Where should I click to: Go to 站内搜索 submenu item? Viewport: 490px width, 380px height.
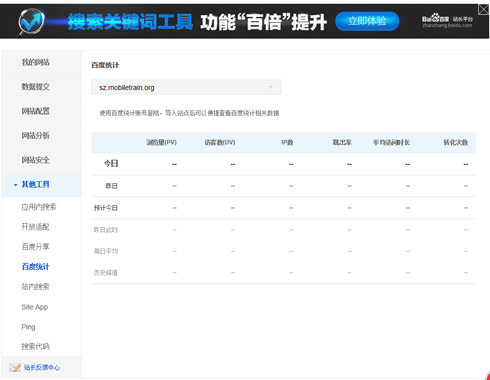pyautogui.click(x=35, y=287)
